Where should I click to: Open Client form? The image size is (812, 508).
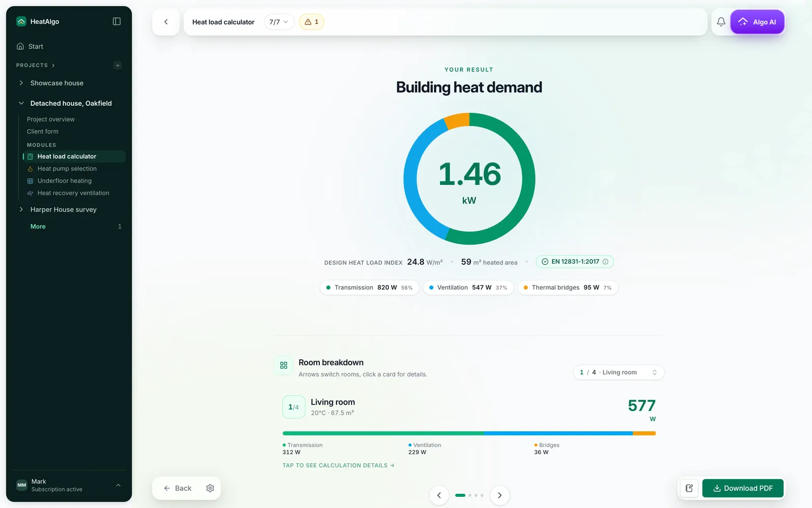(x=43, y=132)
